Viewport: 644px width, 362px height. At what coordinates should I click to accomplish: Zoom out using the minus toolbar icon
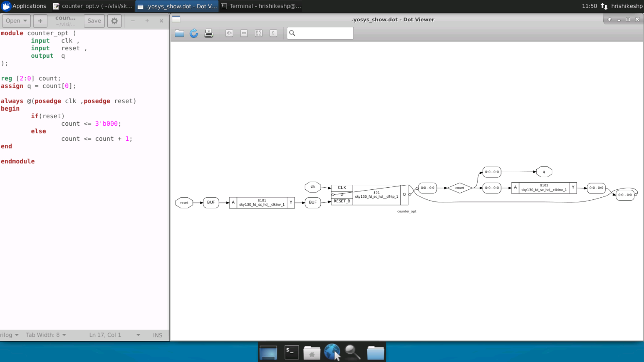[x=244, y=33]
